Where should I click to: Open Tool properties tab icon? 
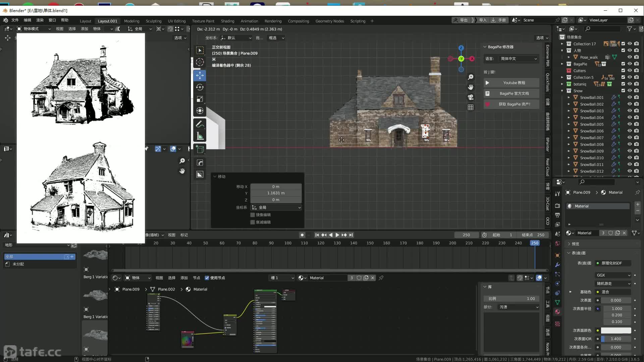(557, 193)
